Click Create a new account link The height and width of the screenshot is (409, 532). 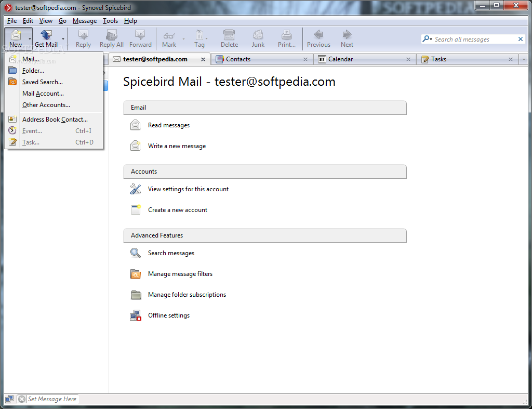coord(178,210)
